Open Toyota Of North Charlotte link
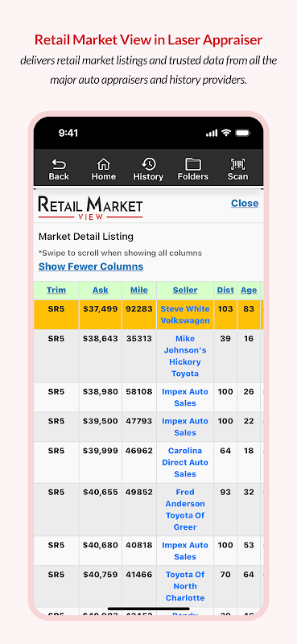This screenshot has width=297, height=644. pos(185,586)
